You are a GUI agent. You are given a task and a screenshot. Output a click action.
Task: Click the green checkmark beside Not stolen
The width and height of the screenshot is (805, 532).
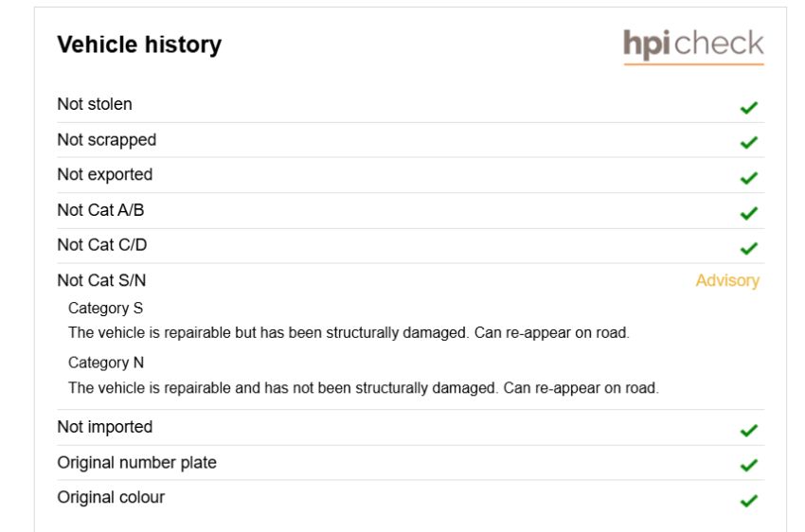pos(749,107)
